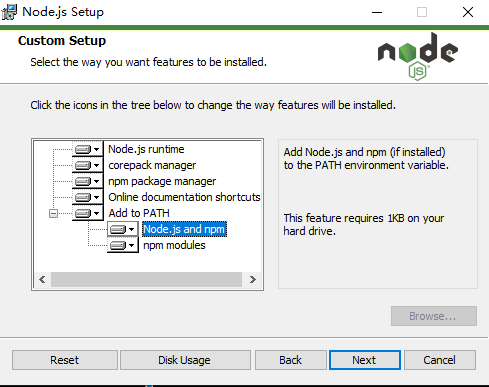Open install options for Node.js runtime feature

click(88, 149)
